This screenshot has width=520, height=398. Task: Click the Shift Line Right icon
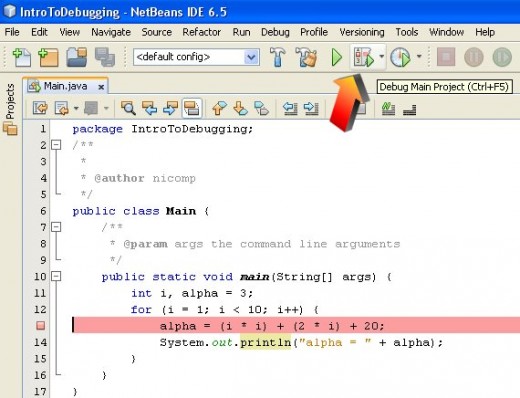pyautogui.click(x=311, y=108)
